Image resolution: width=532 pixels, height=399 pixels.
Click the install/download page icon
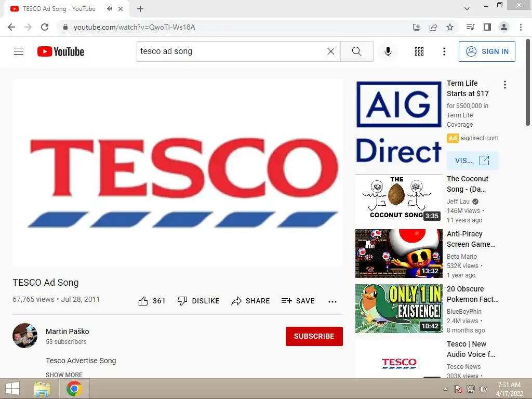tap(416, 27)
